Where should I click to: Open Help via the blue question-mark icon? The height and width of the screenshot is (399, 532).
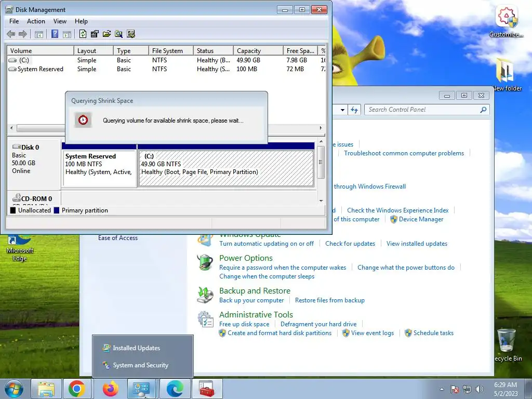pos(55,34)
